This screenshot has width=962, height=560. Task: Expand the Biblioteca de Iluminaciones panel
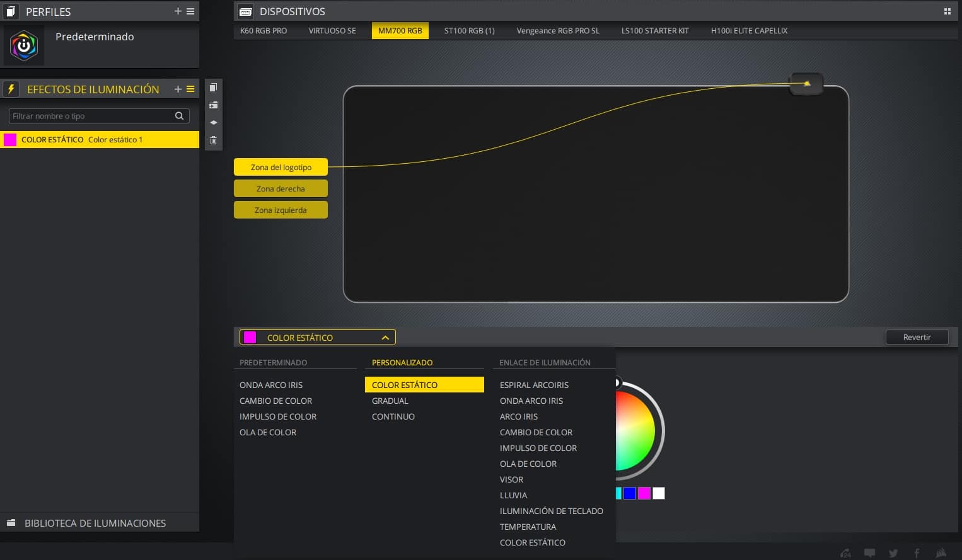(100, 523)
